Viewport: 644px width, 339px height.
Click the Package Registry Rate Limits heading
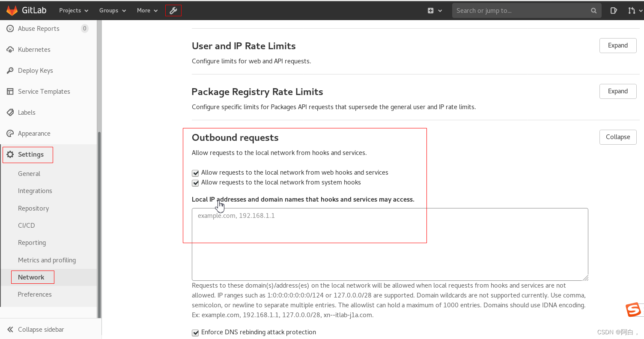tap(257, 92)
